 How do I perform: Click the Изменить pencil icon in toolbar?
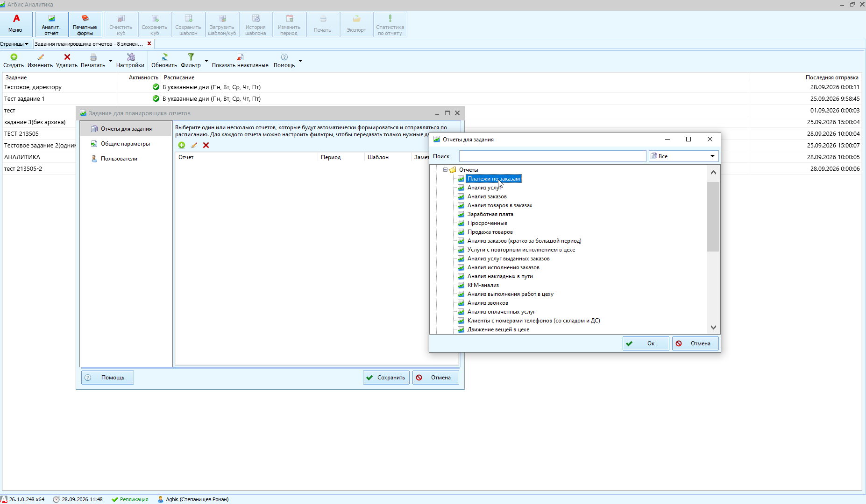tap(40, 57)
